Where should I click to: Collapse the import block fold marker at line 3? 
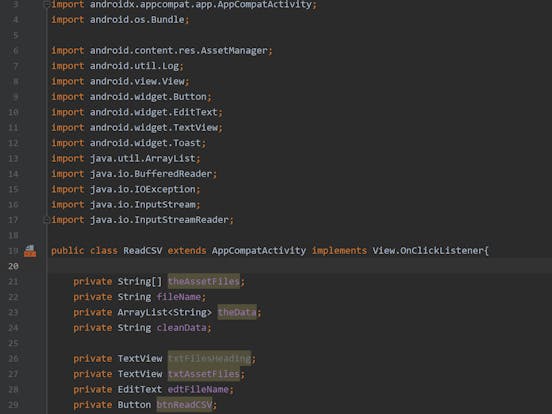[x=46, y=5]
